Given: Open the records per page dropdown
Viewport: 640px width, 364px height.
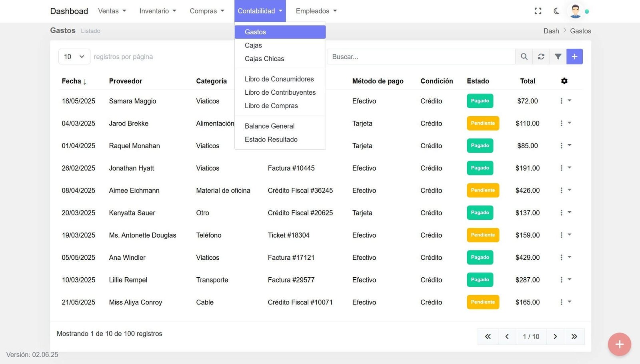Looking at the screenshot, I should [74, 57].
